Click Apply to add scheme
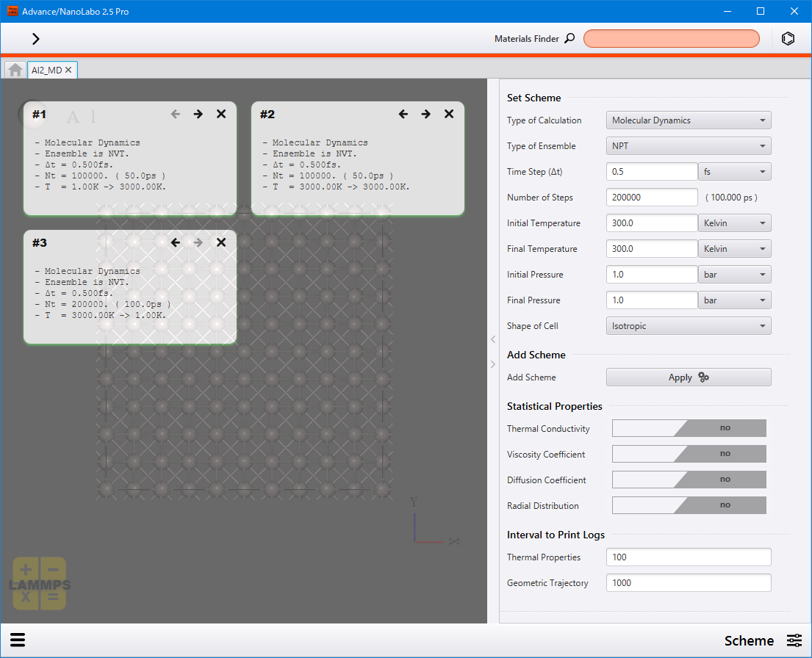 pos(689,377)
